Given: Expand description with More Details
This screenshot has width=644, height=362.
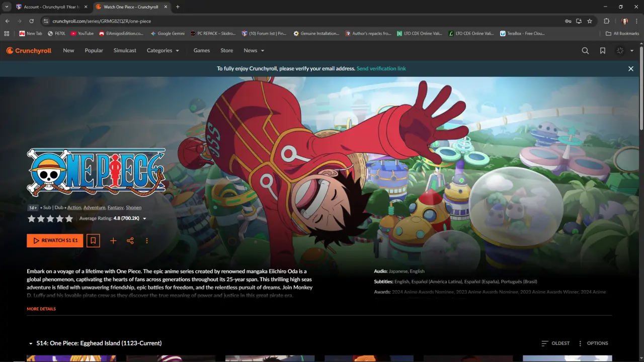Looking at the screenshot, I should [41, 309].
